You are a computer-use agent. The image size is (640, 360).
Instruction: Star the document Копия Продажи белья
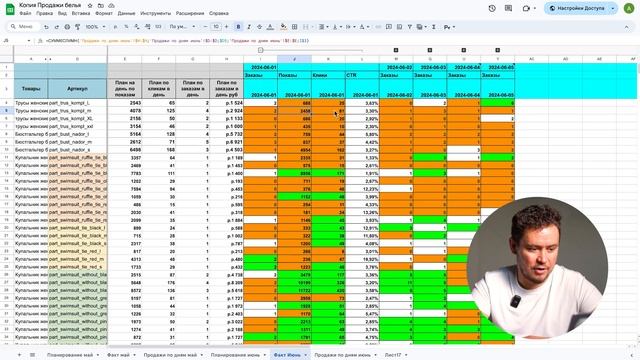pyautogui.click(x=90, y=6)
